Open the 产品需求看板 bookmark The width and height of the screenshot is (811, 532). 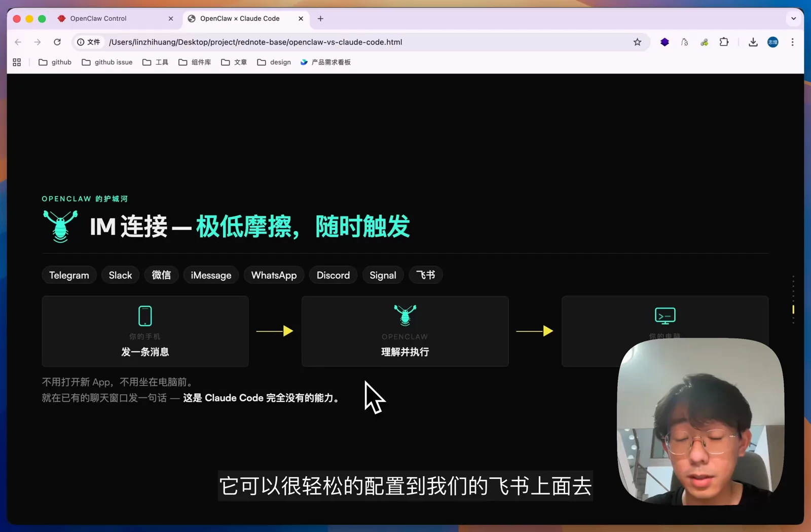pyautogui.click(x=325, y=62)
